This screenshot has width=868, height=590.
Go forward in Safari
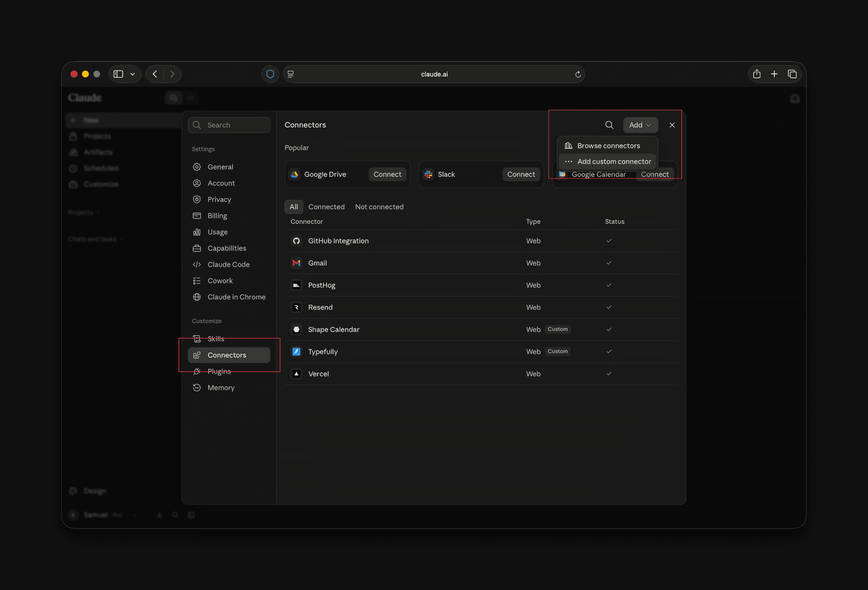[x=172, y=74]
